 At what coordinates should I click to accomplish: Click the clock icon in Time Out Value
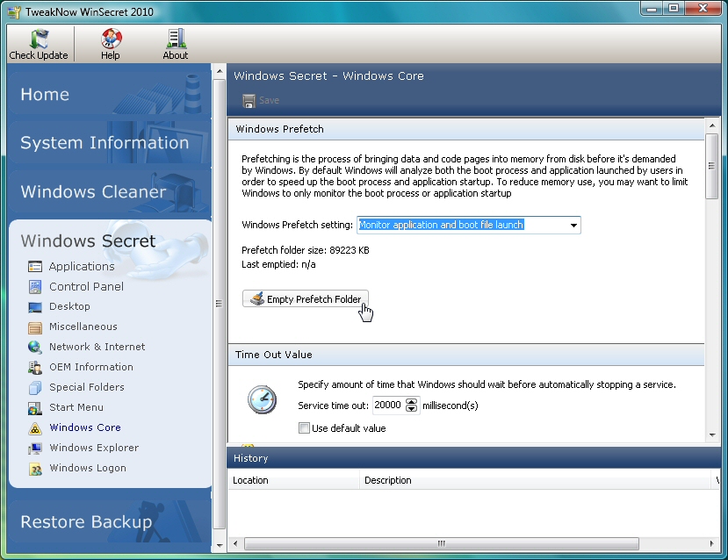[x=262, y=399]
